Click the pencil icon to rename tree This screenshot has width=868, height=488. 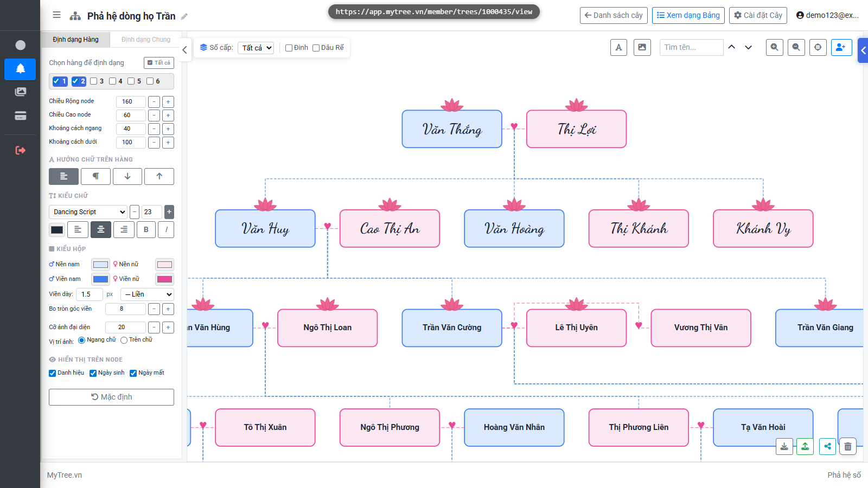pyautogui.click(x=184, y=16)
